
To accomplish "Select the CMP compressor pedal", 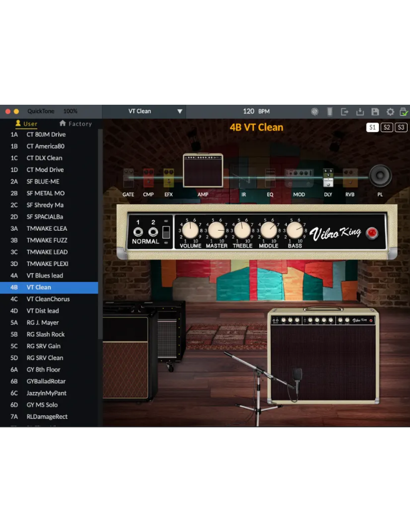I will tap(148, 178).
